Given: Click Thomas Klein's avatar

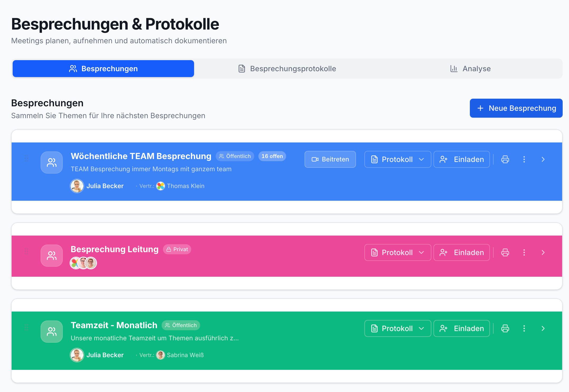Looking at the screenshot, I should pos(161,186).
